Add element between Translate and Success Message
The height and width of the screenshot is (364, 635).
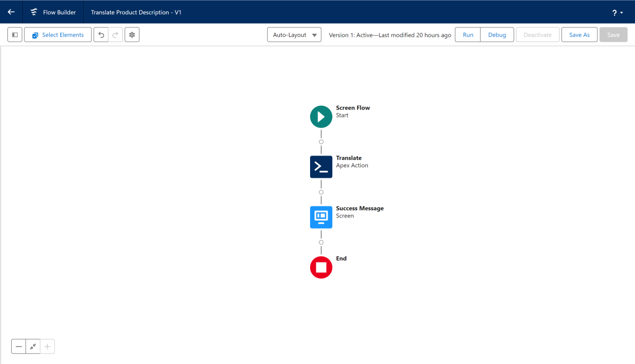pyautogui.click(x=321, y=192)
